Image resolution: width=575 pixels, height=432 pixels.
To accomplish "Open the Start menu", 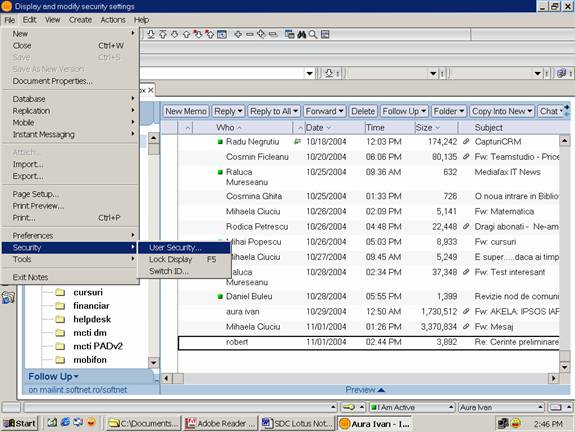I will pos(20,423).
